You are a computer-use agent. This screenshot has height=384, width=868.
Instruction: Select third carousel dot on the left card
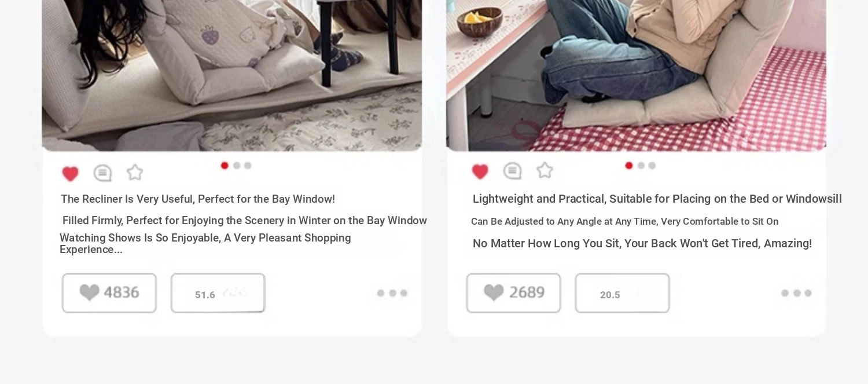coord(248,166)
